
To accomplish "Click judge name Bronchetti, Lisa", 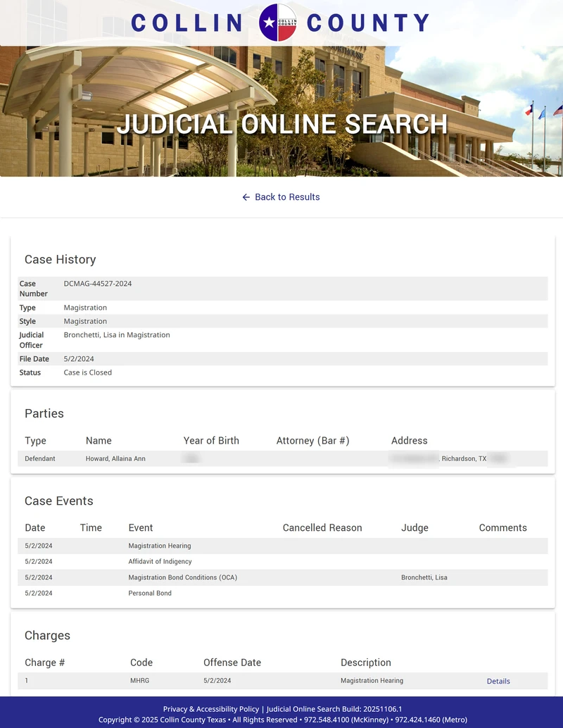I will tap(423, 577).
